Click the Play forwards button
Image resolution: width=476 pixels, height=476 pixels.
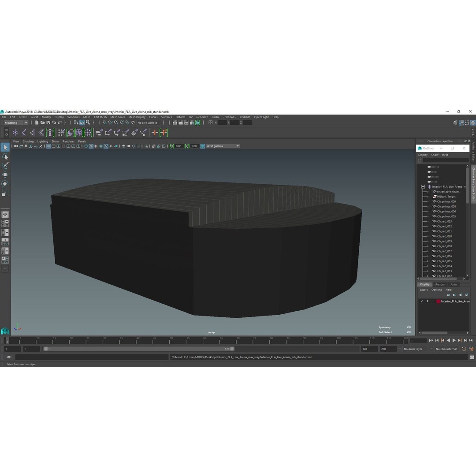(x=454, y=340)
